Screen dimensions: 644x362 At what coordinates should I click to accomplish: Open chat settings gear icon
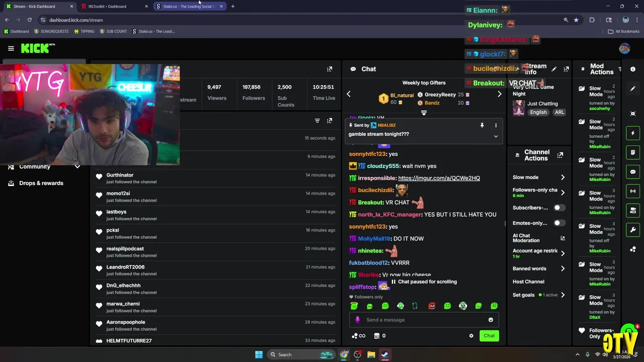coord(471,336)
